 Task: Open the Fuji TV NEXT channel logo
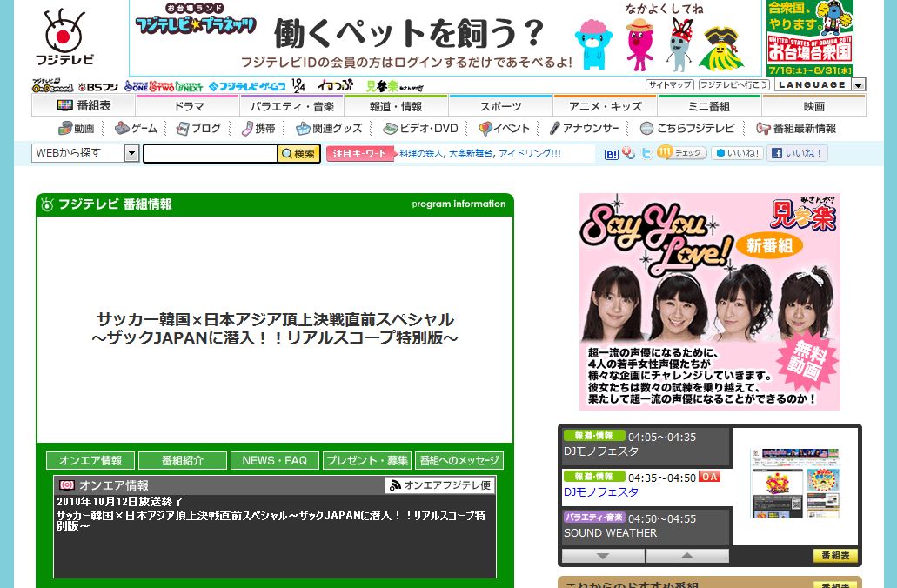[190, 86]
